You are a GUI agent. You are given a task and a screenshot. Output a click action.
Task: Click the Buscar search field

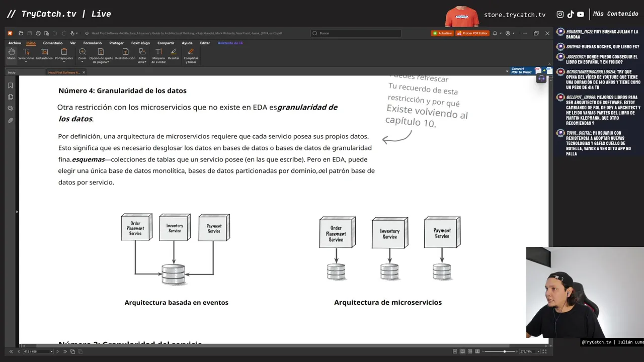click(x=356, y=33)
